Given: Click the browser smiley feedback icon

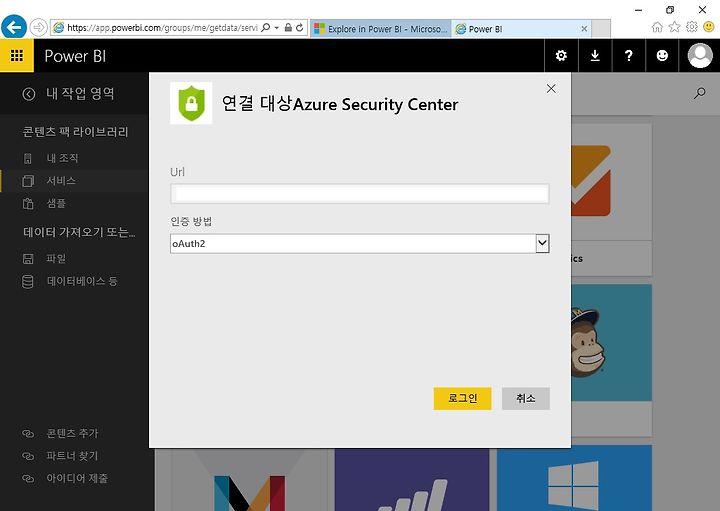Looking at the screenshot, I should pyautogui.click(x=709, y=27).
